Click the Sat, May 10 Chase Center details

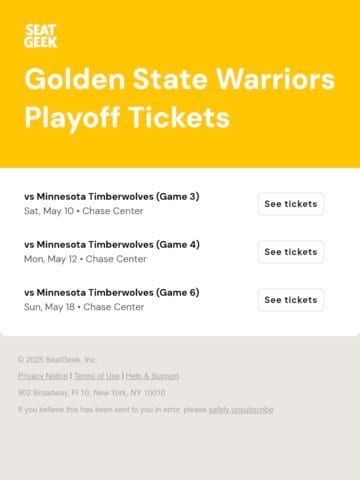click(x=84, y=211)
